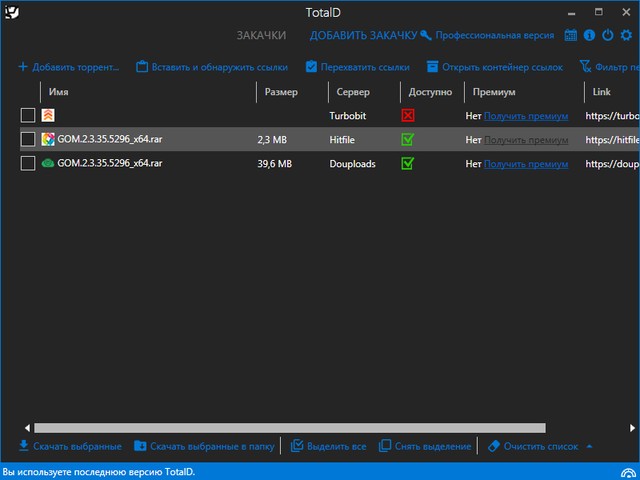
Task: Click the TotalD logo icon
Action: (13, 13)
